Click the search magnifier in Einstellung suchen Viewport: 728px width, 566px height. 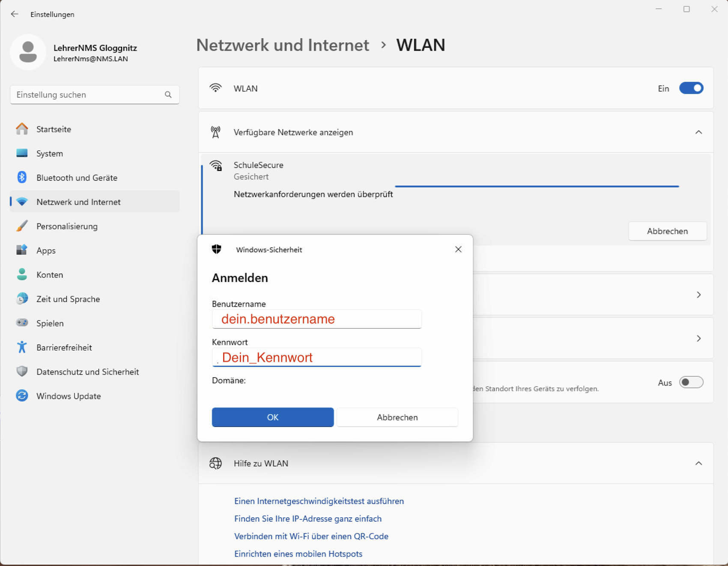coord(168,94)
